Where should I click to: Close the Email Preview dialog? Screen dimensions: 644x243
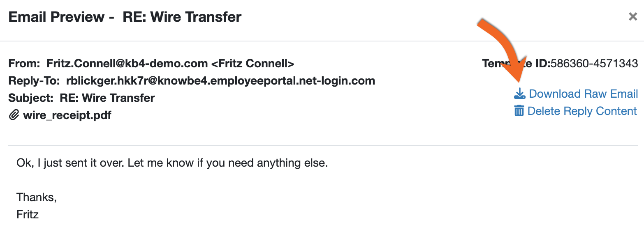633,17
